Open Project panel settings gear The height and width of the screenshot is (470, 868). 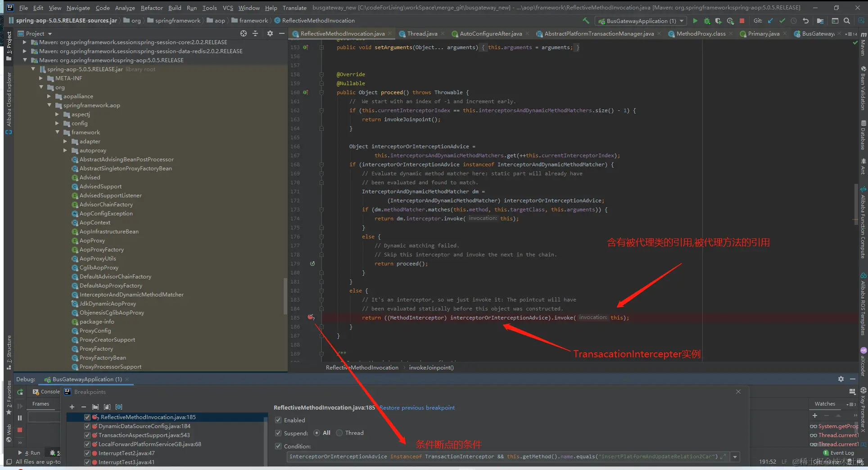270,33
